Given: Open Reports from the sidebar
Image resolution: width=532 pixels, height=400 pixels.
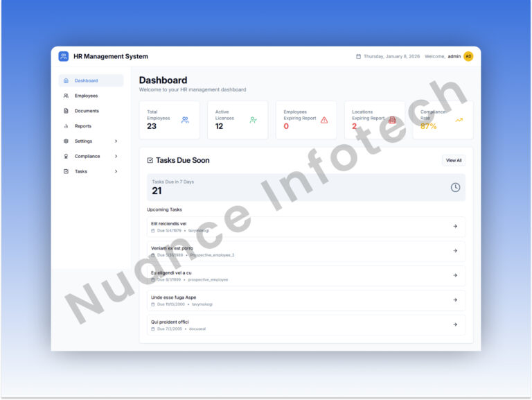Looking at the screenshot, I should (82, 126).
